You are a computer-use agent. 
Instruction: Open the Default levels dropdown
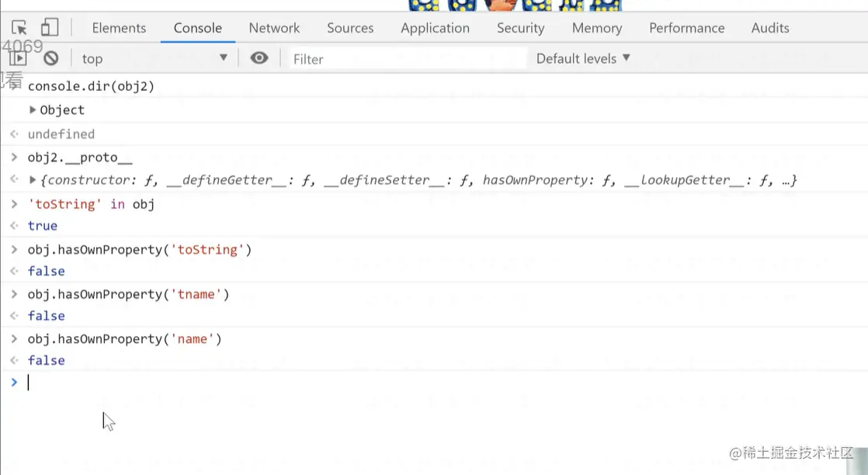(x=583, y=58)
